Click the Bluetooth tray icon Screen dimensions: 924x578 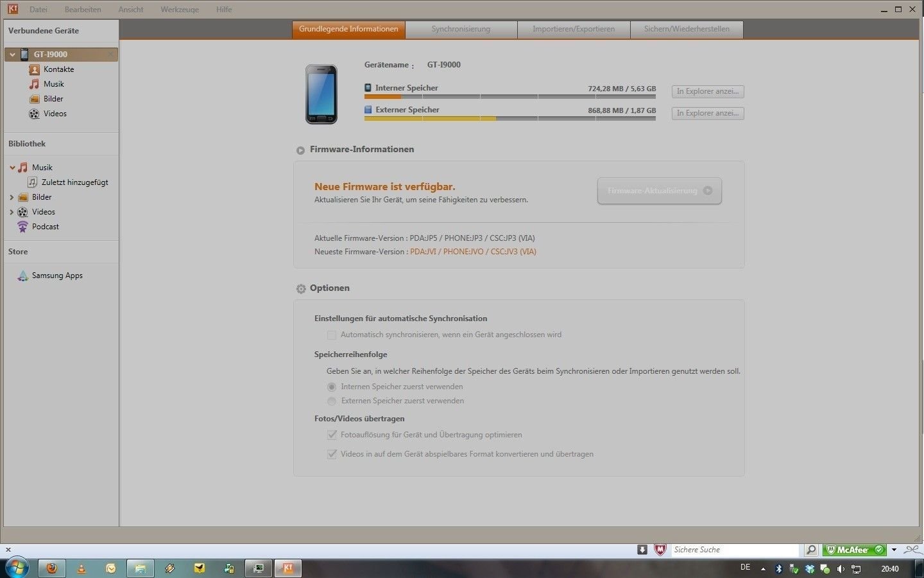tap(779, 568)
